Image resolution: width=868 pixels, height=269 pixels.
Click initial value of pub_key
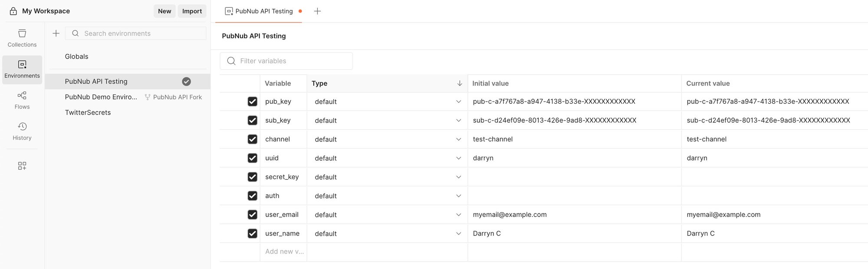(x=575, y=102)
